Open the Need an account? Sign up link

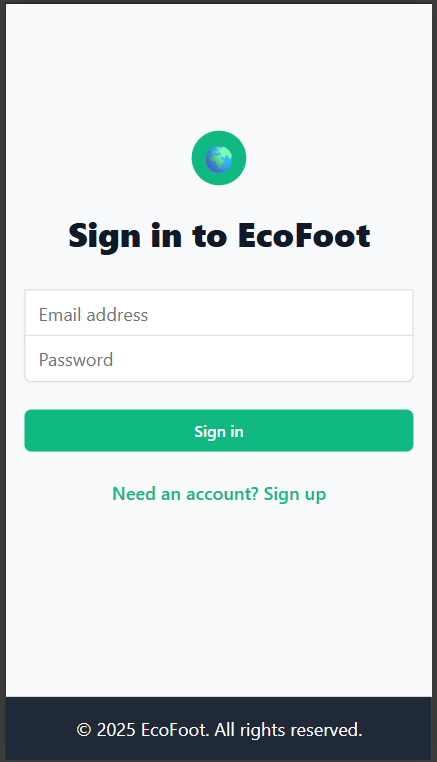pyautogui.click(x=219, y=494)
